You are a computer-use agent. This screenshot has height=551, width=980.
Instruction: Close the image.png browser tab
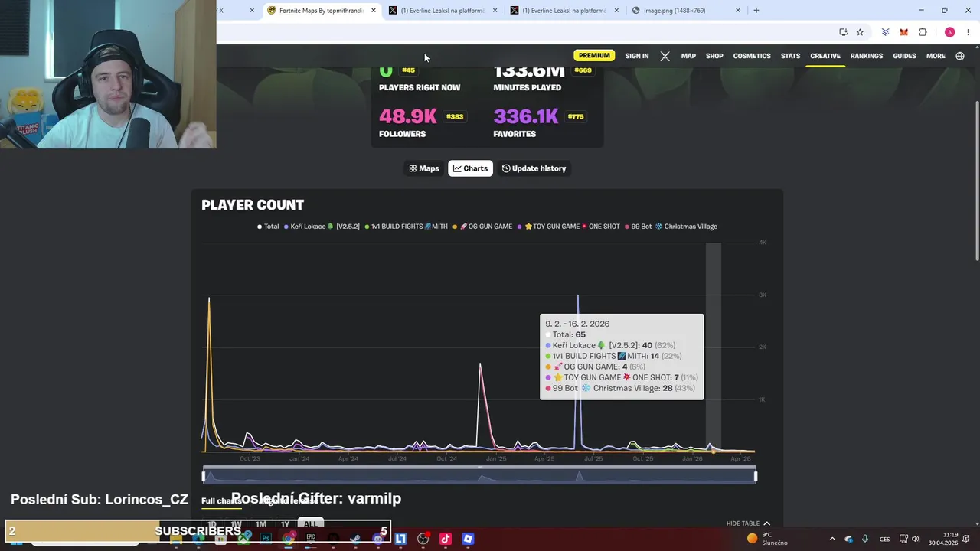tap(737, 10)
